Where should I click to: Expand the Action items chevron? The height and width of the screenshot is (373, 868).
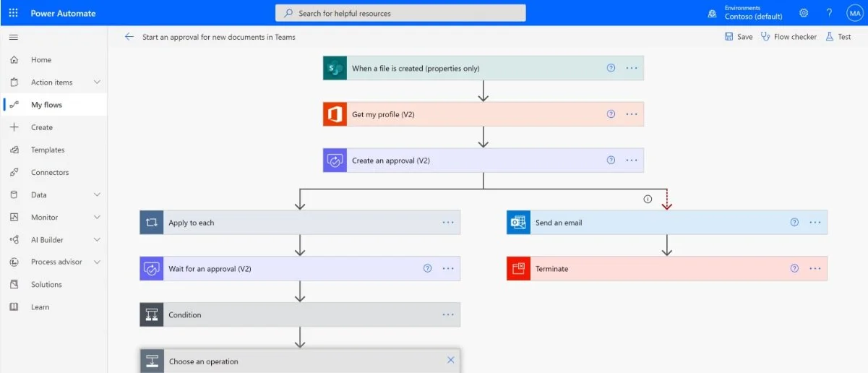97,82
